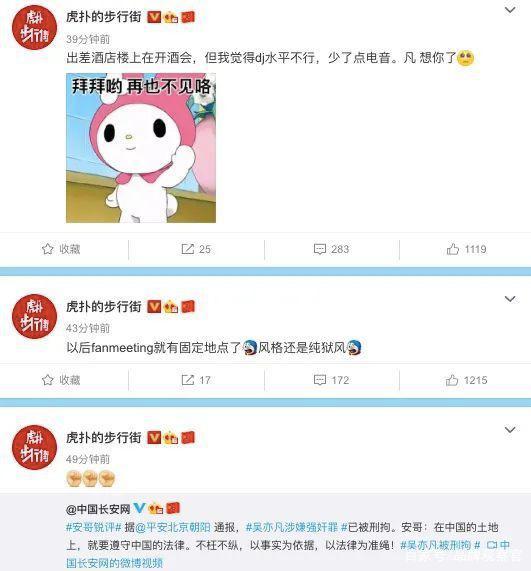The image size is (531, 571).
Task: Open the My Melody meme image
Action: pyautogui.click(x=141, y=148)
